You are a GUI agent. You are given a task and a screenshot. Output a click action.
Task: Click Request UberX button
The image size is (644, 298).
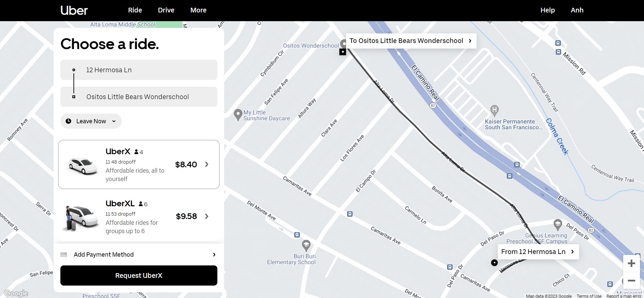(139, 275)
